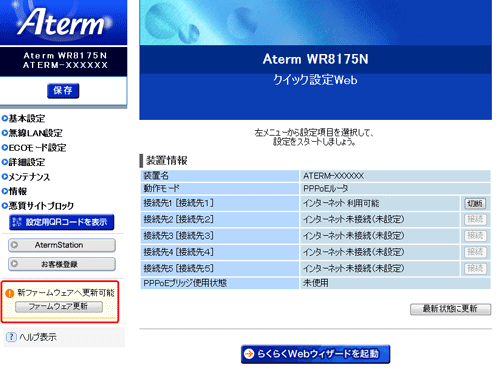Viewport: 500px width, 375px height.
Task: Click the arrow icon on AtermStation button
Action: click(x=14, y=245)
